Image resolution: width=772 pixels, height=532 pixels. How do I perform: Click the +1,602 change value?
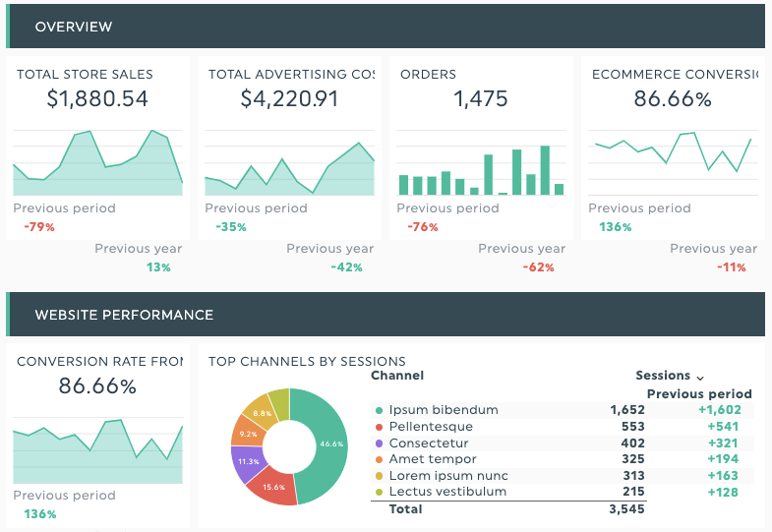tap(719, 410)
